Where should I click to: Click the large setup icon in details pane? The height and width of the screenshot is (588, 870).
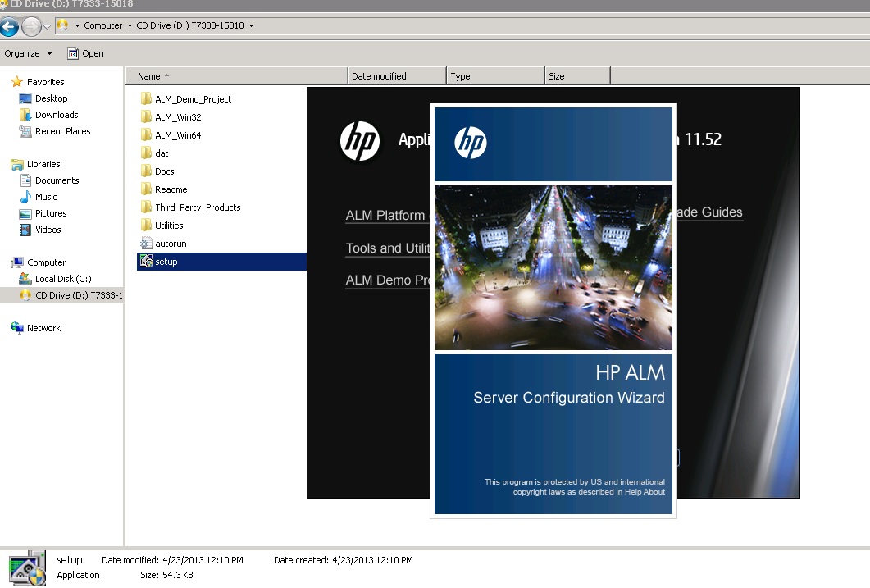tap(27, 568)
